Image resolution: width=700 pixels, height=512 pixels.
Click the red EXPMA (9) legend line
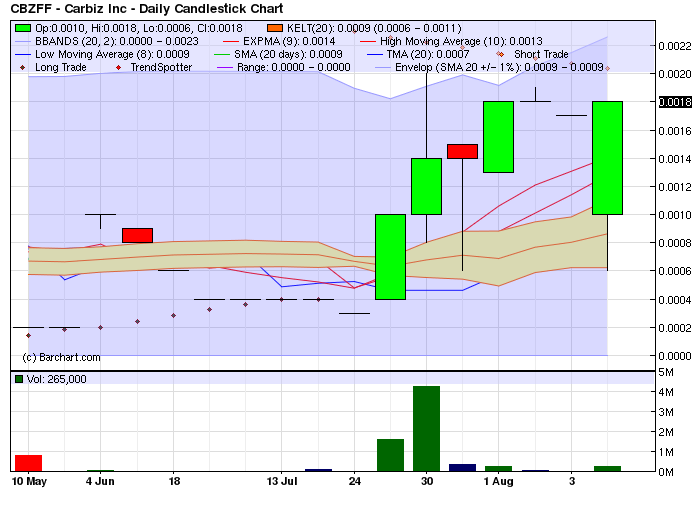[230, 42]
